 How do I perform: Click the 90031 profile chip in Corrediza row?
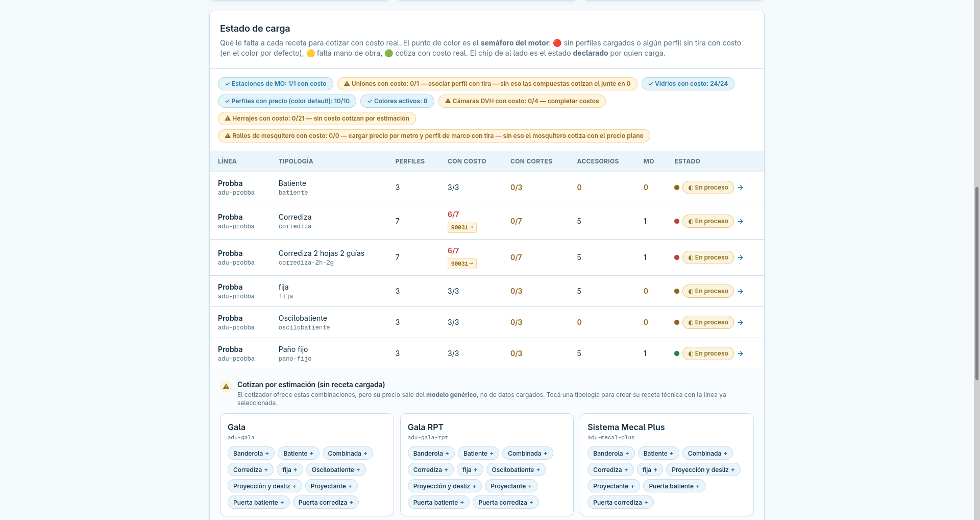(x=462, y=227)
